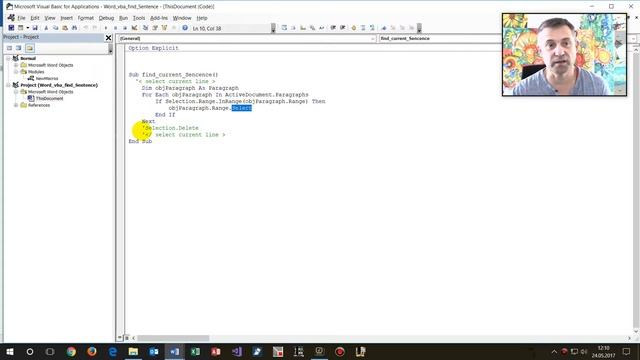This screenshot has height=360, width=640.
Task: Toggle Design Mode icon in the toolbar
Action: click(x=134, y=28)
